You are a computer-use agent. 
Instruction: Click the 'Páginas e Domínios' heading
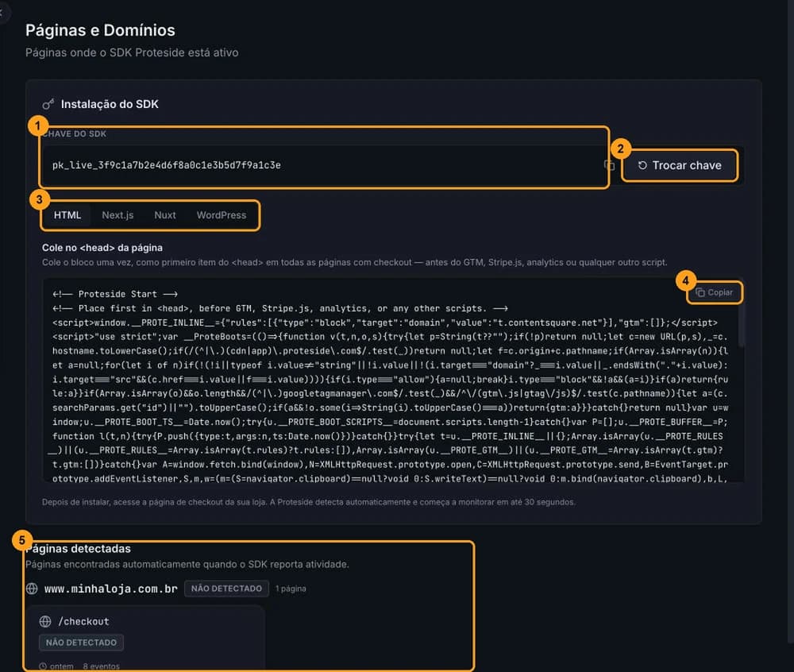pos(100,30)
